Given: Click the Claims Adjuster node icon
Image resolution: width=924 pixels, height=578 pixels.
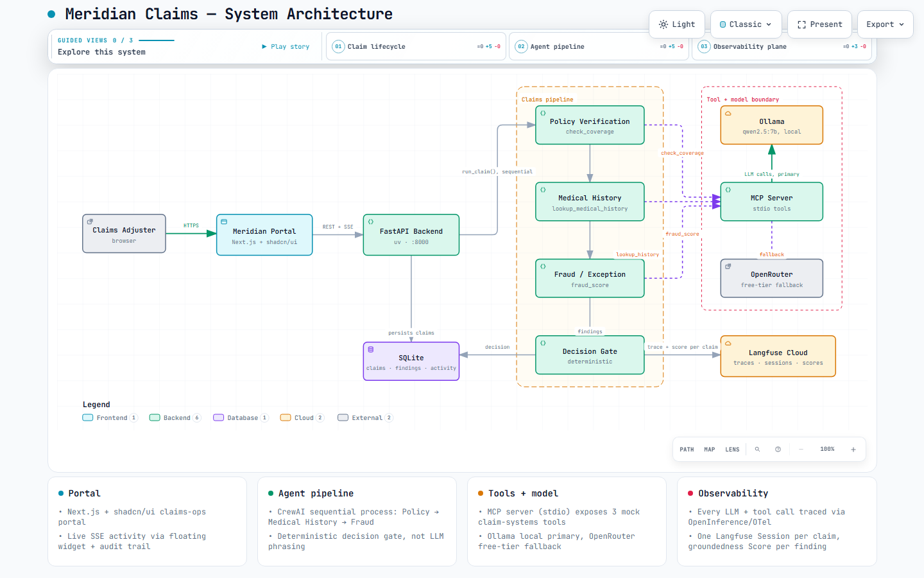Looking at the screenshot, I should coord(90,222).
